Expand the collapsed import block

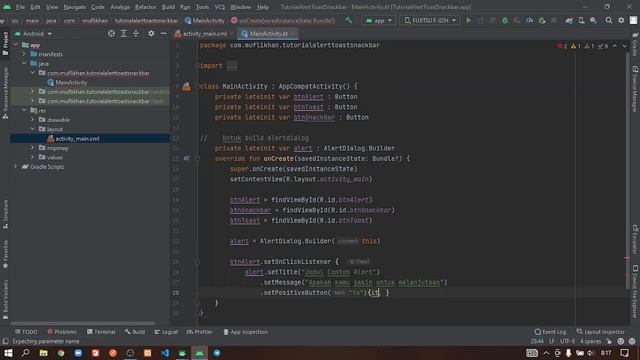coord(231,66)
